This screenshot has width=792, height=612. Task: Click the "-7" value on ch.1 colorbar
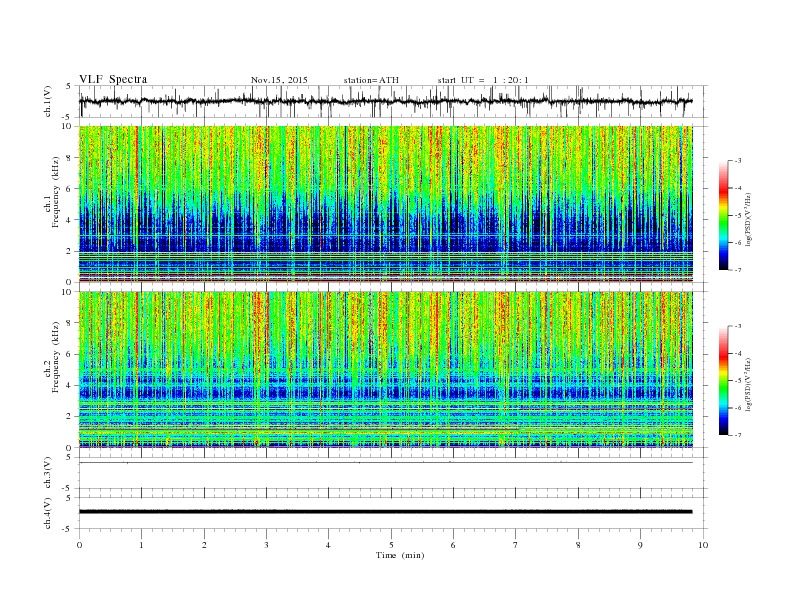pyautogui.click(x=738, y=270)
